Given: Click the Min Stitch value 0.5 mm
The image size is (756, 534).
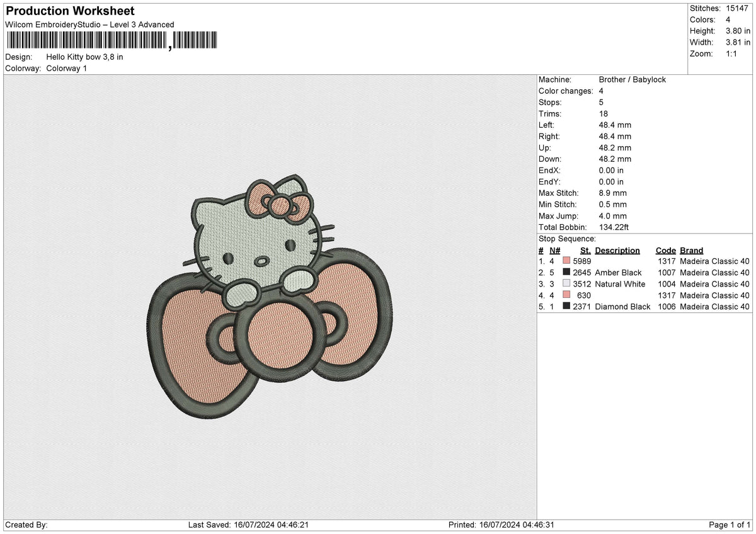Looking at the screenshot, I should tap(612, 205).
